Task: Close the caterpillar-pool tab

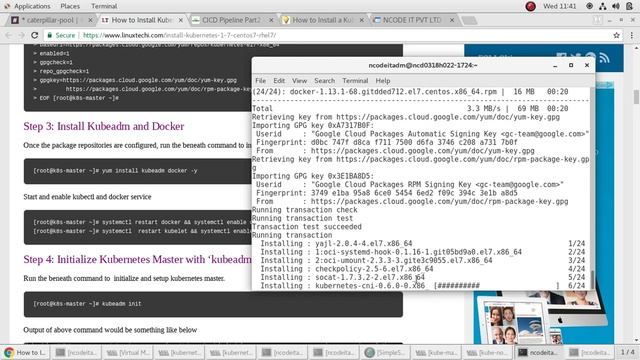Action: [x=90, y=20]
